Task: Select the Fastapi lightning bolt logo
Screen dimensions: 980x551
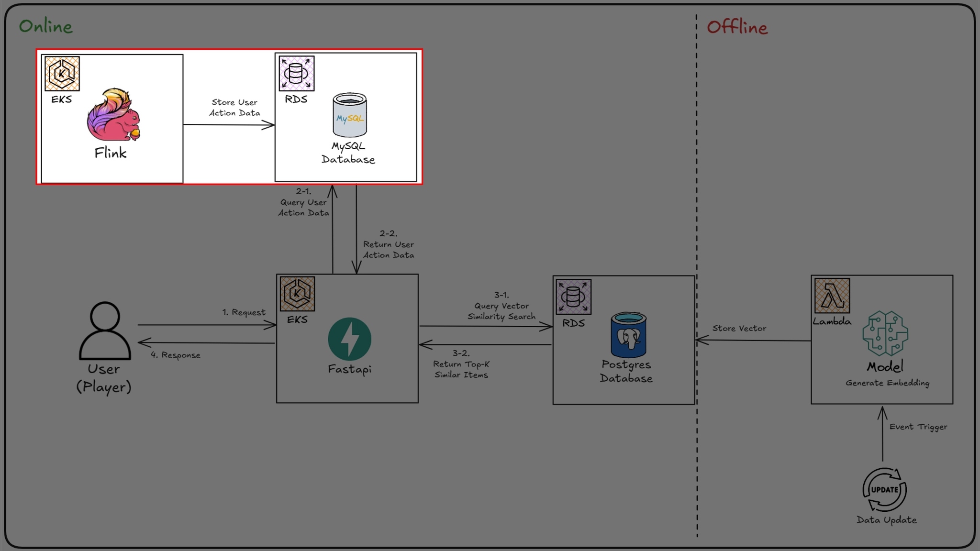Action: click(x=349, y=339)
